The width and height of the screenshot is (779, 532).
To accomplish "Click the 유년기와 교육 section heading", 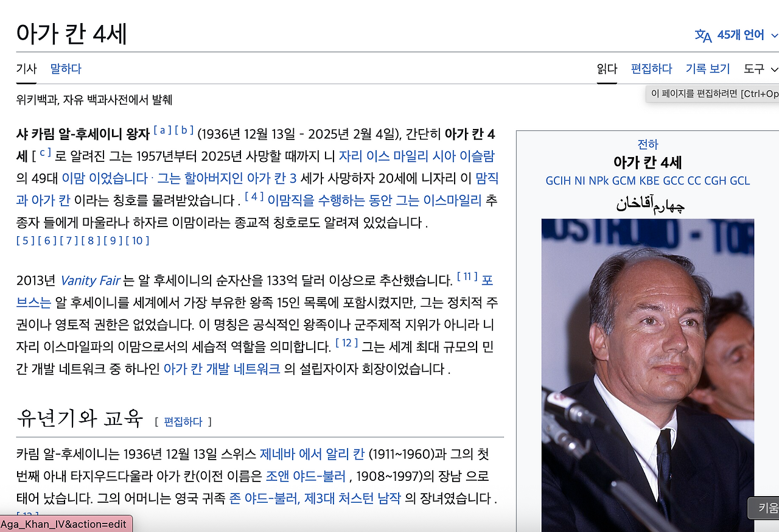I will (x=80, y=419).
